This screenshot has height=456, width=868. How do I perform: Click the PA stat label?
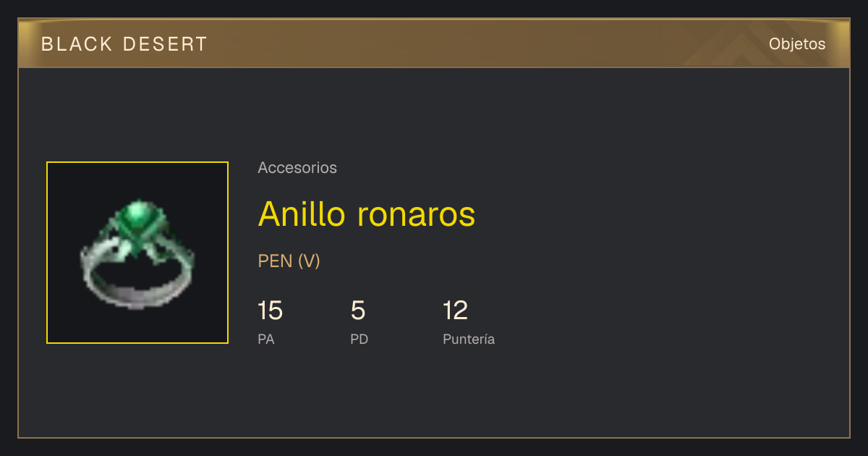(266, 339)
